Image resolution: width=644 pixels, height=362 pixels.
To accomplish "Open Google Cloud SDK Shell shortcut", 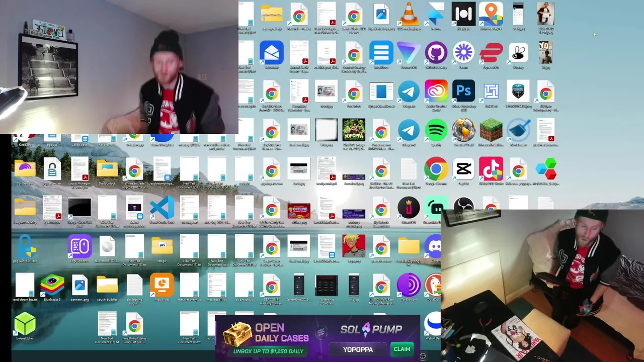I will point(79,208).
